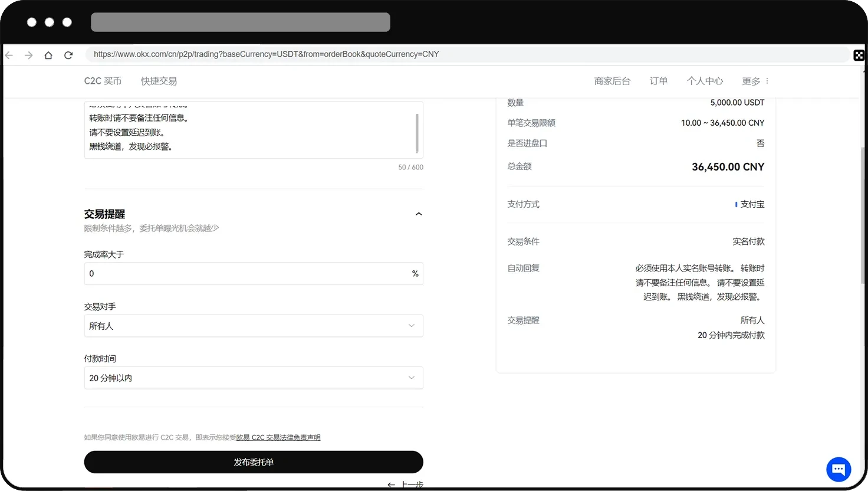
Task: Click the 实名付款 condition value
Action: click(x=748, y=241)
